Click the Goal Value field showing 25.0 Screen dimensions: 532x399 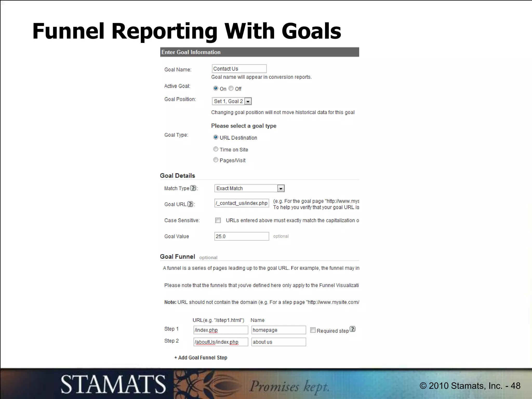coord(242,236)
